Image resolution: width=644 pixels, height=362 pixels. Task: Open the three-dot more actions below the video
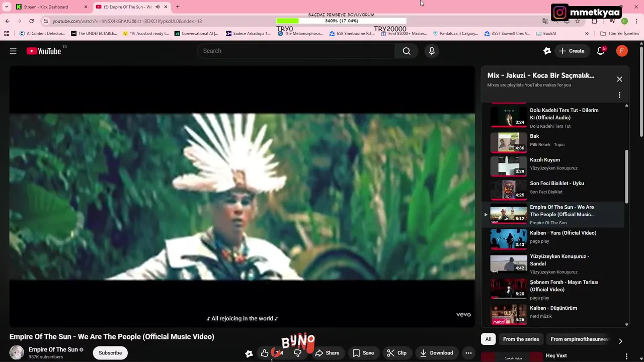(468, 353)
